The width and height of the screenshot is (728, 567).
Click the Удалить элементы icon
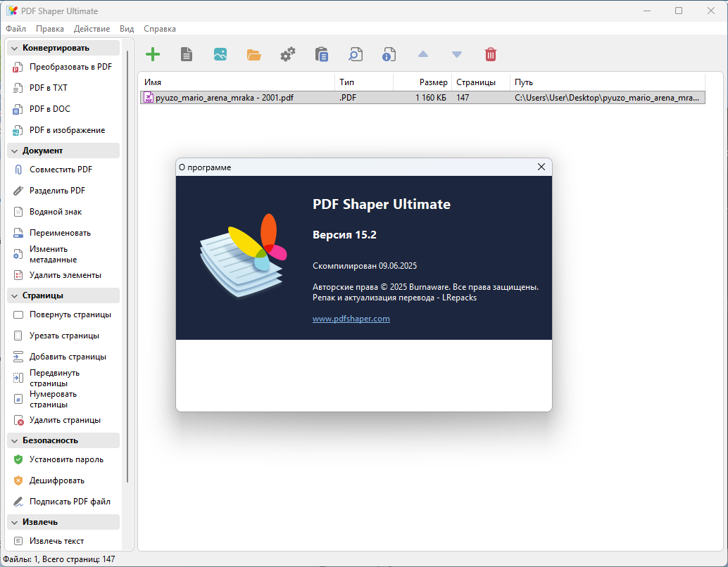tap(18, 275)
